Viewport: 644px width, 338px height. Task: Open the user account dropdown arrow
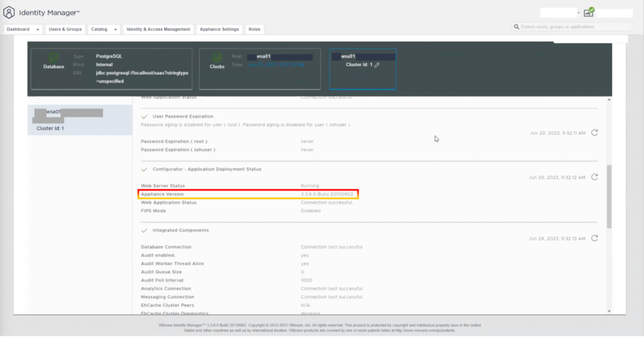tap(579, 13)
